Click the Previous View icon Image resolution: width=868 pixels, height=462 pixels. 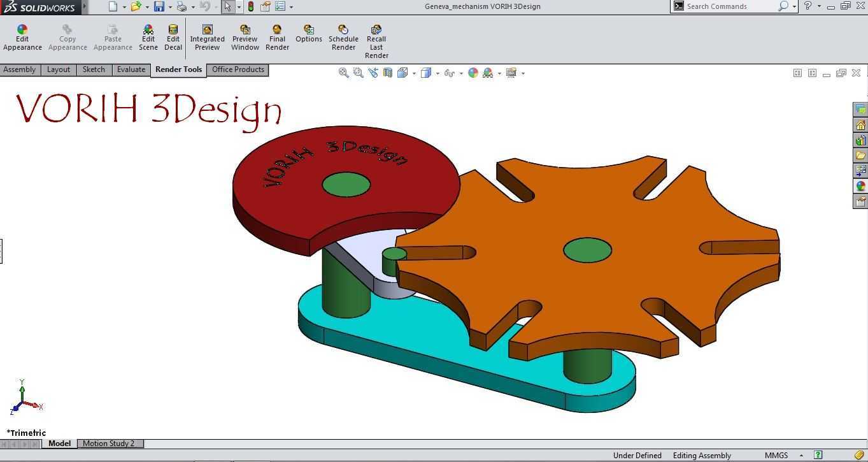pyautogui.click(x=373, y=73)
